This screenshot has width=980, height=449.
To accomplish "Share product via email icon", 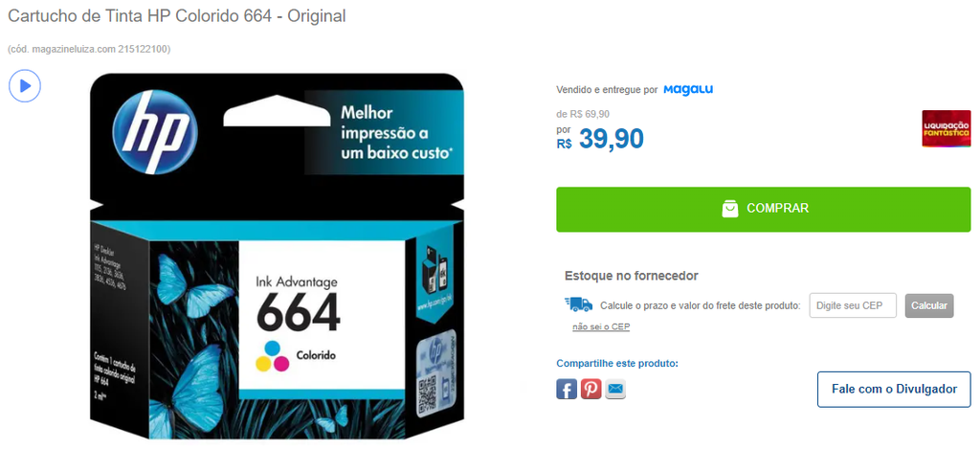I will click(615, 389).
